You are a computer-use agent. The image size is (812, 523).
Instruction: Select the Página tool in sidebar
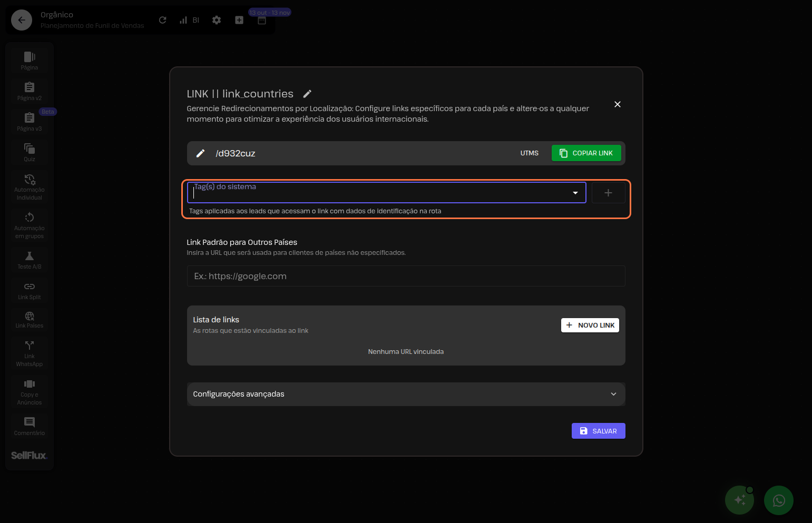pyautogui.click(x=29, y=59)
